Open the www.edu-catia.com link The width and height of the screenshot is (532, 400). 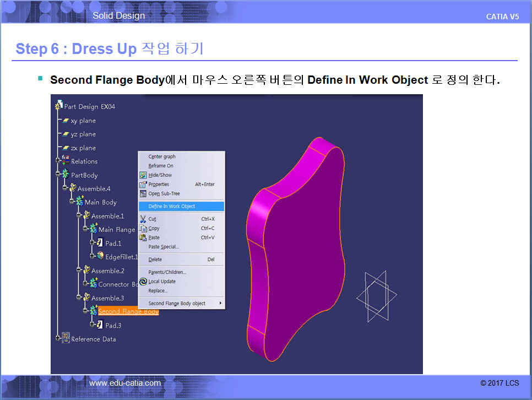tap(125, 383)
